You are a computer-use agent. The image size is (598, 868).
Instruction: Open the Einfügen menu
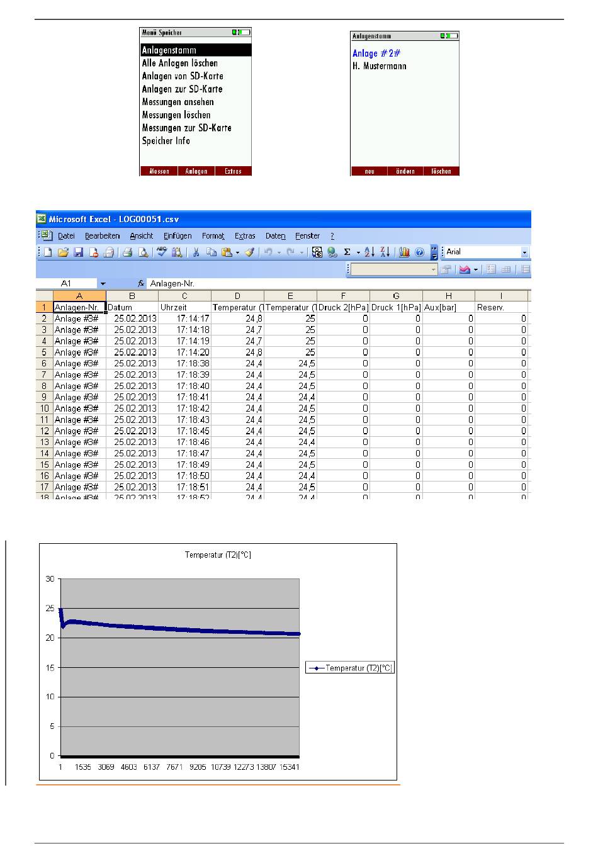tap(178, 236)
